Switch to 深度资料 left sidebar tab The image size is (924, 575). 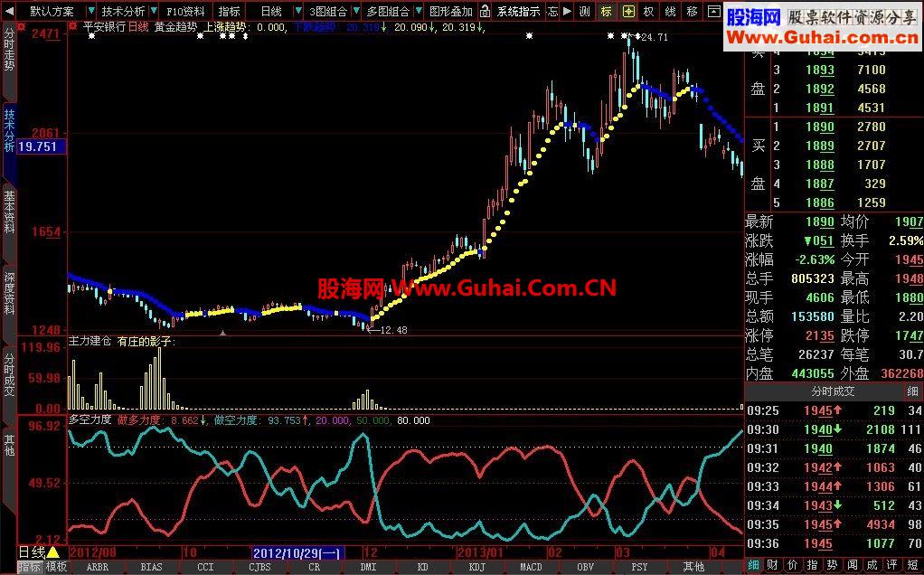(x=9, y=293)
